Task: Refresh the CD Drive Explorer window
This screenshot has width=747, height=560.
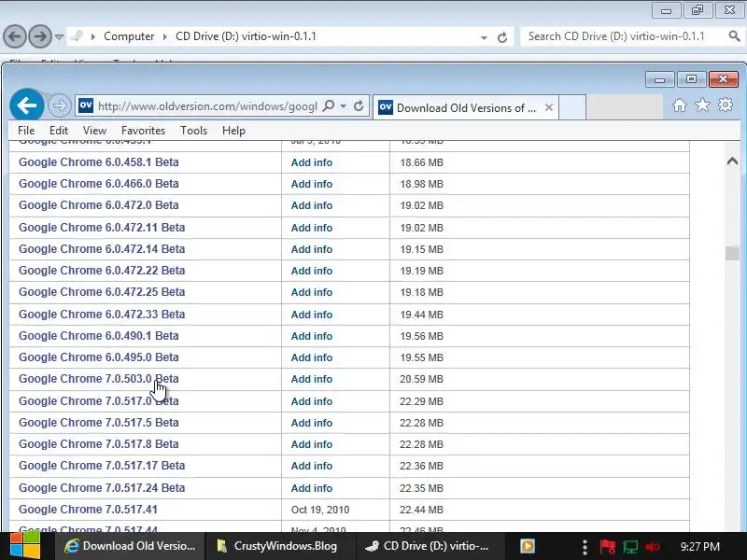Action: (502, 37)
